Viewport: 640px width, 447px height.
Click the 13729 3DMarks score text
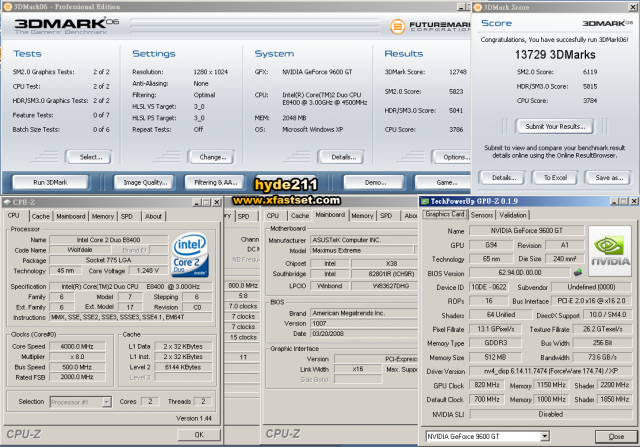click(555, 55)
